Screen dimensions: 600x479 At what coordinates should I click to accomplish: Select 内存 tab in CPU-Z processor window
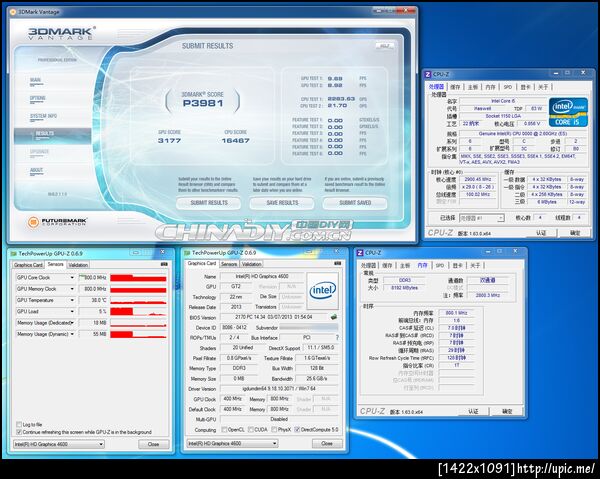click(x=490, y=87)
